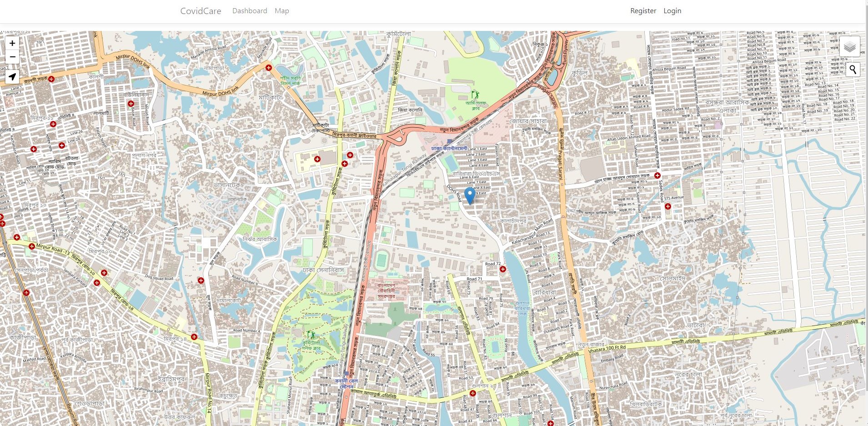The width and height of the screenshot is (868, 426).
Task: Select hospital marker below STS Avenue label
Action: [667, 206]
